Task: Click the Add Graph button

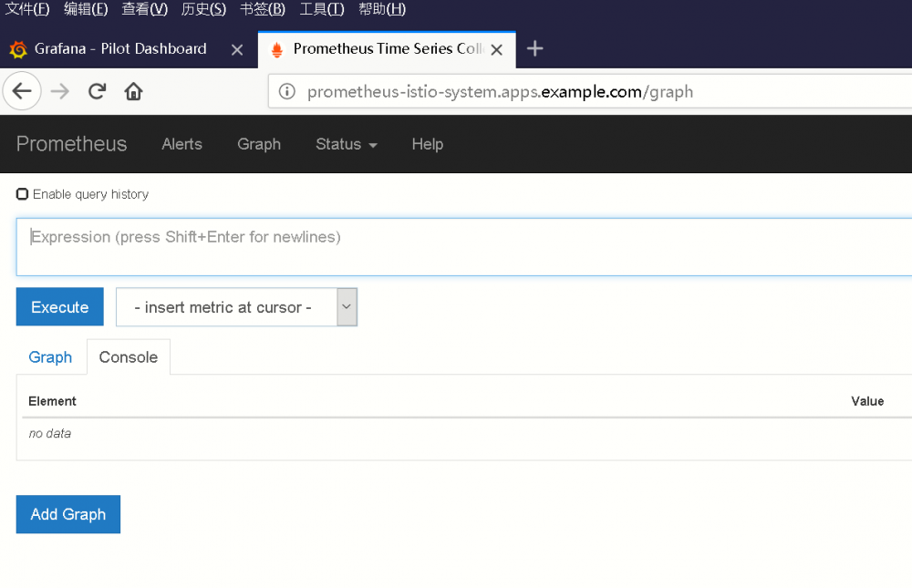Action: click(67, 514)
